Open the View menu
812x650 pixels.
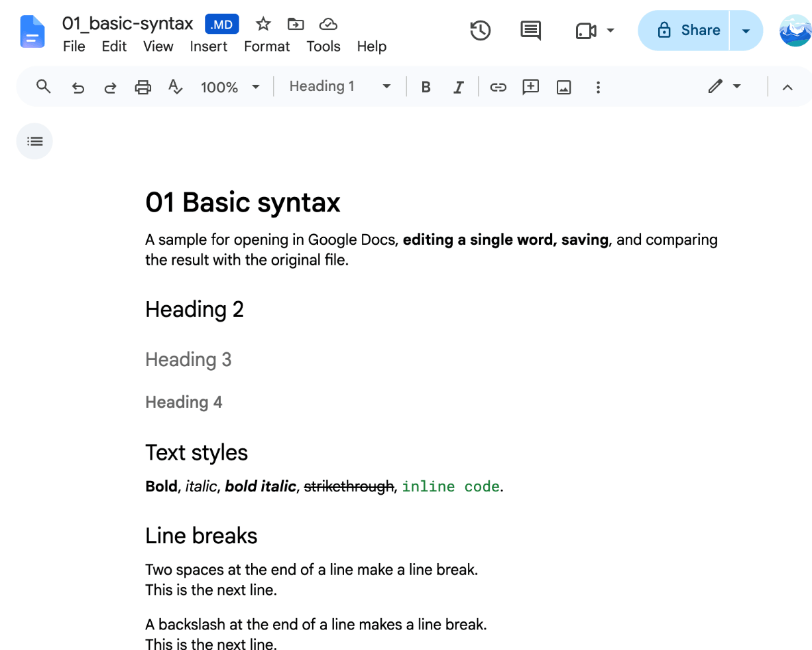click(158, 46)
